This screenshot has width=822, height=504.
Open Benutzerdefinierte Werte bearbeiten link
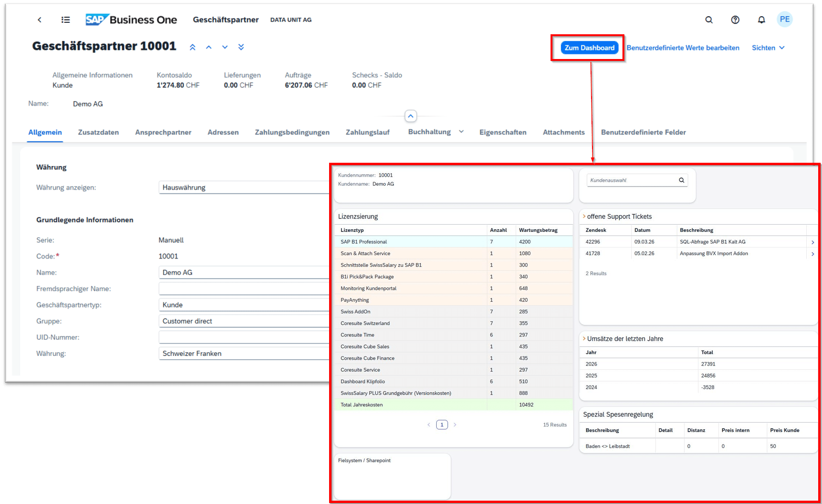tap(683, 48)
